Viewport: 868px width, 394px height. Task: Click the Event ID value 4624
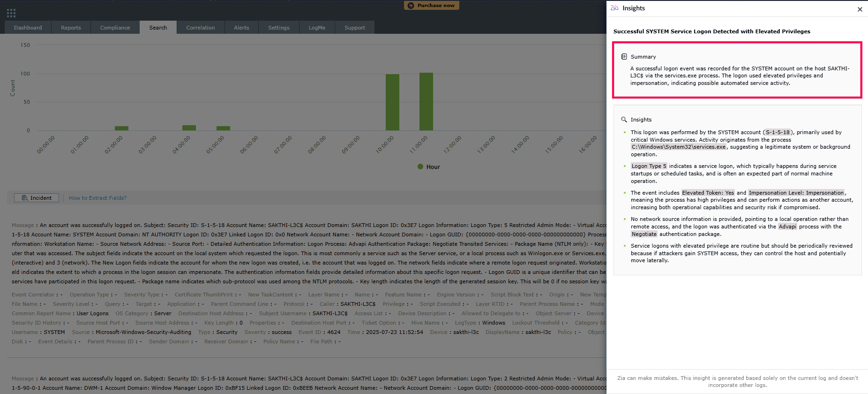point(334,332)
